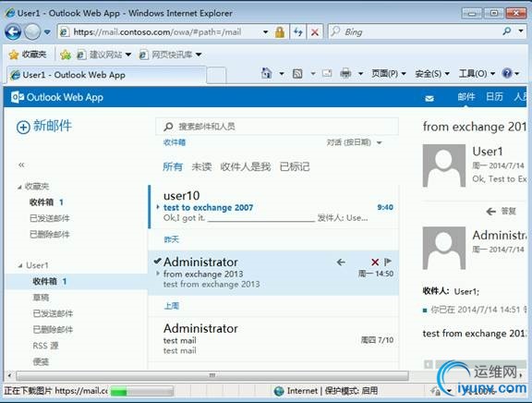Click User1 avatar in reading pane

[443, 165]
